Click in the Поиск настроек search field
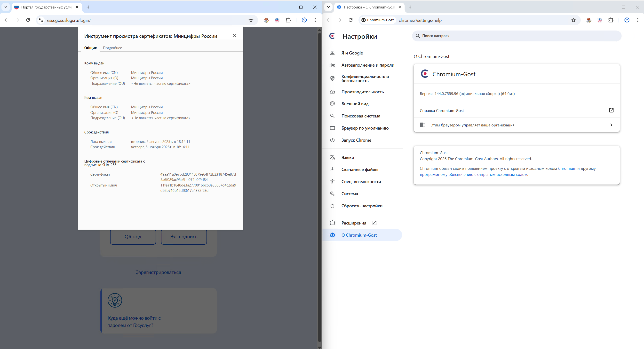This screenshot has height=349, width=644. pos(517,36)
